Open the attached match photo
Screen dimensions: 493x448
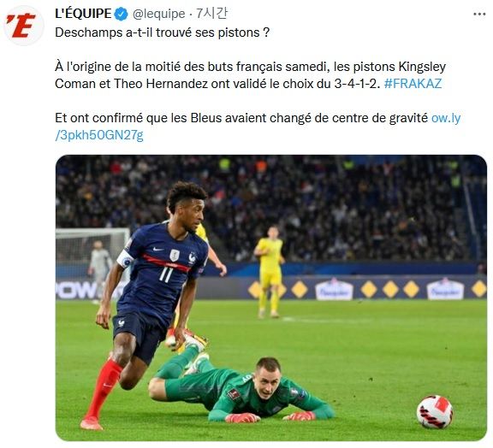[271, 298]
